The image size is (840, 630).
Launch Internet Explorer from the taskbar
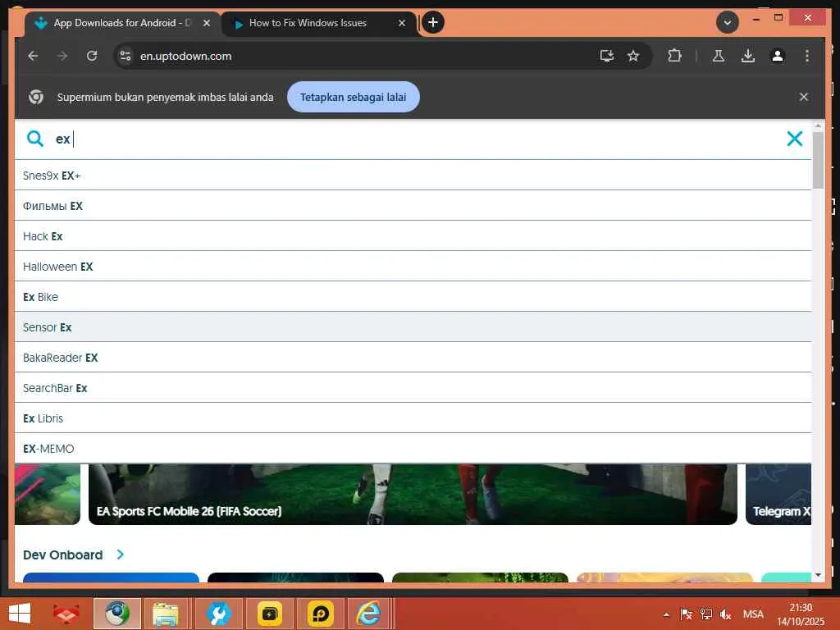coord(370,614)
